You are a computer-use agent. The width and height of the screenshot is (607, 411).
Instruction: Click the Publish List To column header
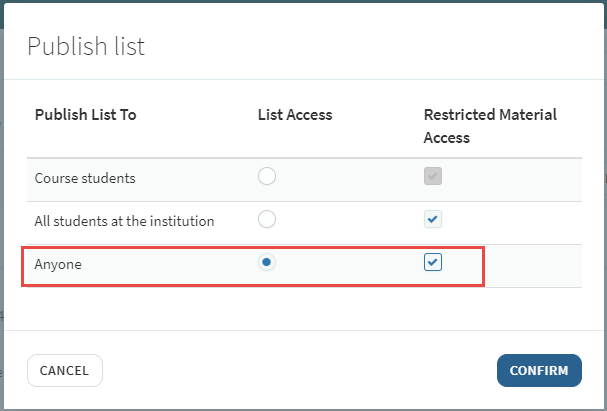click(x=86, y=115)
